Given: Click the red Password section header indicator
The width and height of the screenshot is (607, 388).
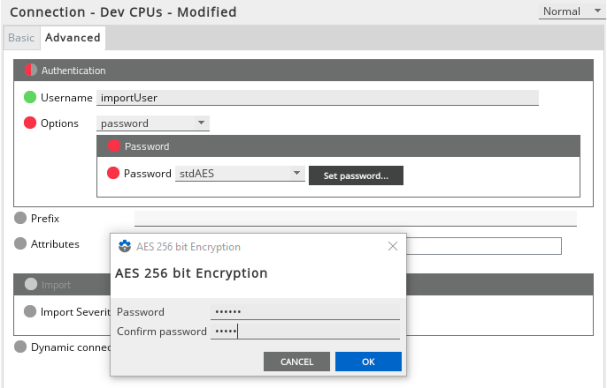Looking at the screenshot, I should tap(114, 146).
